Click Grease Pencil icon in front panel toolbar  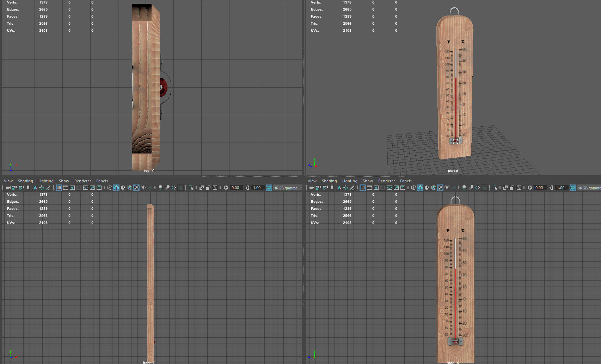[x=48, y=188]
